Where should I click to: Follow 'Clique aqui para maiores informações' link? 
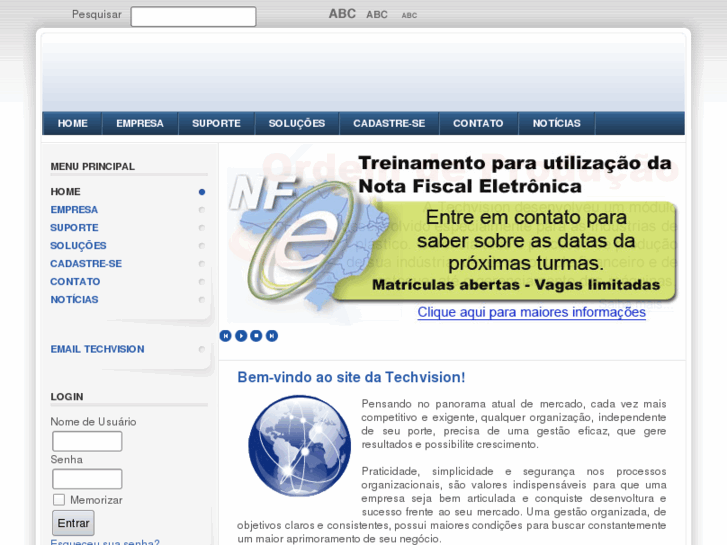(x=531, y=312)
